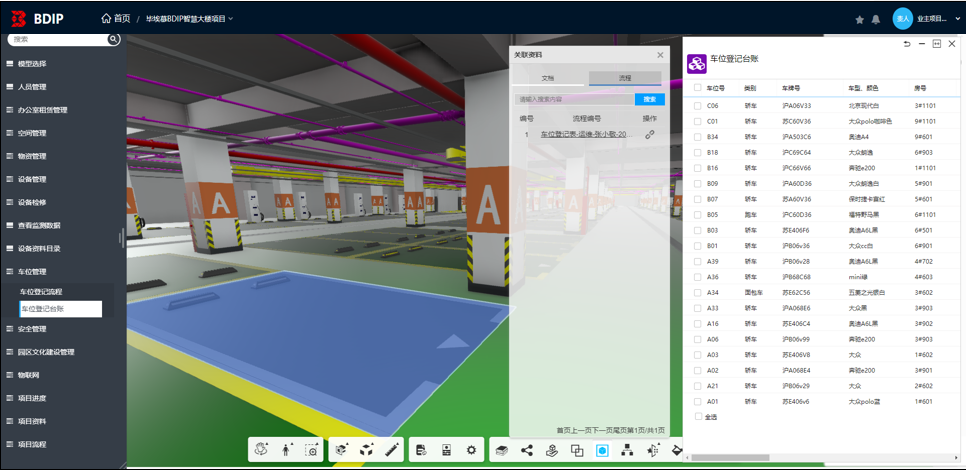966x470 pixels.
Task: Open the 毕埃慕BDIP智慧大楼项目 project dropdown
Action: (190, 19)
